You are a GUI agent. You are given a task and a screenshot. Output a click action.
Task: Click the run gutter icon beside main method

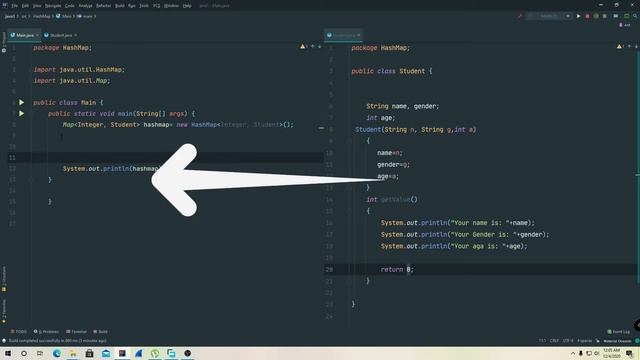21,113
